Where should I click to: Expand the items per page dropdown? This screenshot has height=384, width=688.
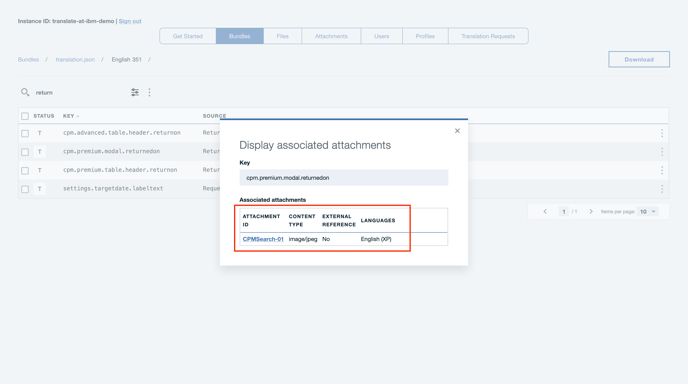[x=648, y=212]
